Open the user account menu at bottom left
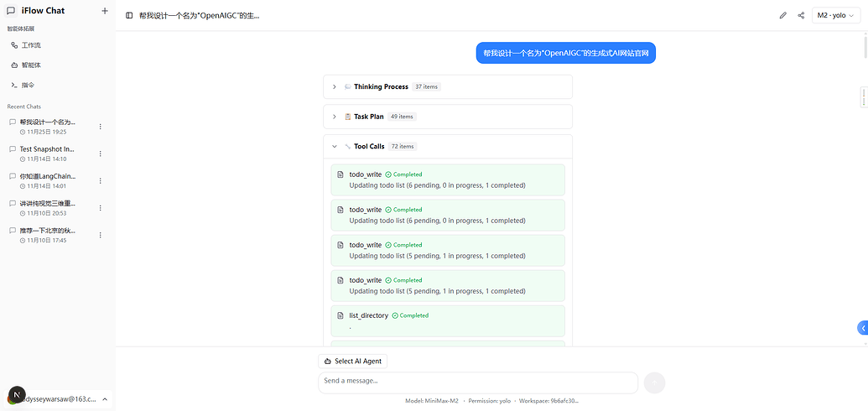 (x=58, y=398)
